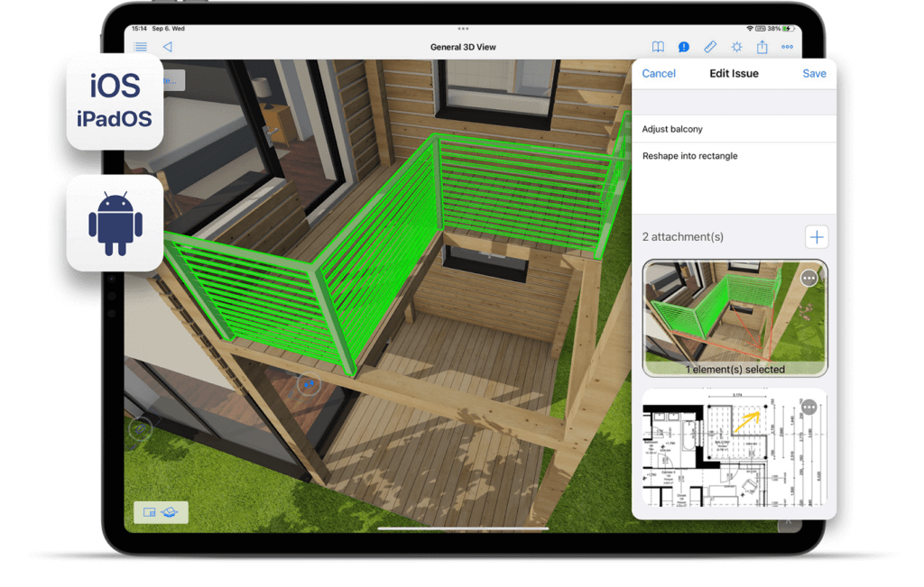Open options menu on 3D view attachment
Screen dimensions: 924x587
coord(809,279)
